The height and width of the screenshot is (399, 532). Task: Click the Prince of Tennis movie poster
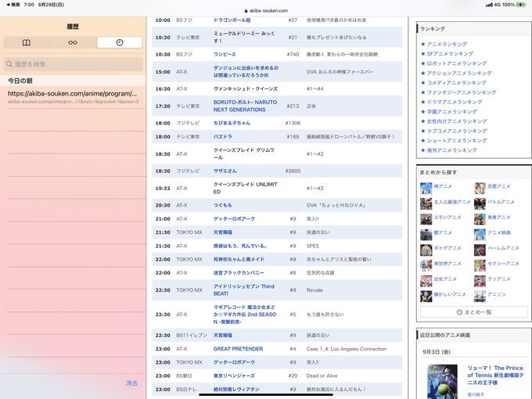(443, 381)
